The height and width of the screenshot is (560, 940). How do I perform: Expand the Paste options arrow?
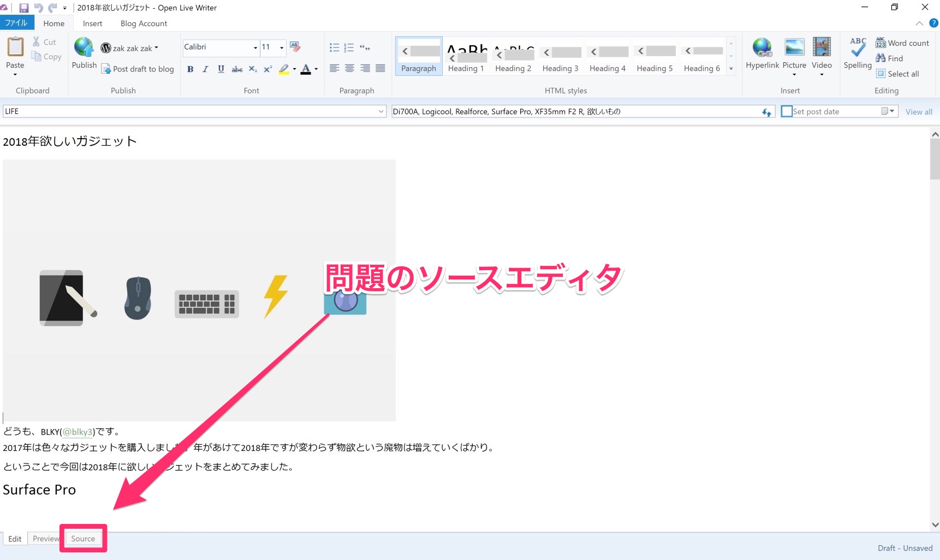pyautogui.click(x=15, y=74)
